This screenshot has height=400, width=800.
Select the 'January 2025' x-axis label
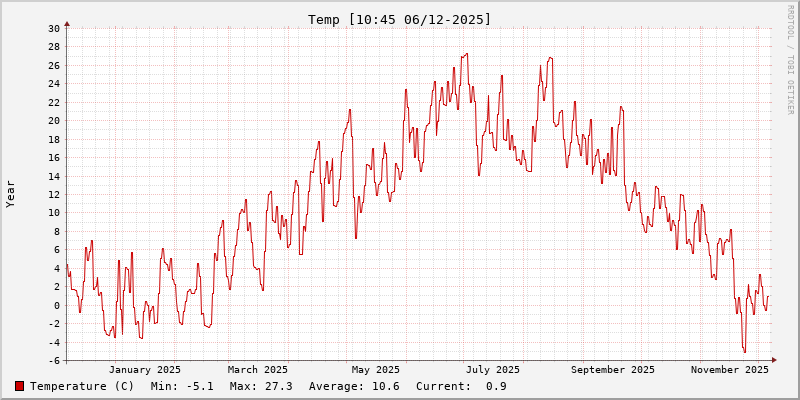(x=144, y=369)
